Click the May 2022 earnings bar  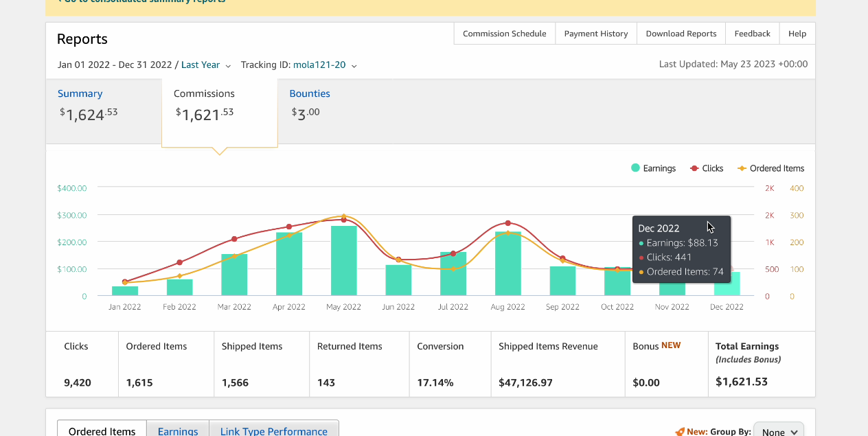point(344,261)
